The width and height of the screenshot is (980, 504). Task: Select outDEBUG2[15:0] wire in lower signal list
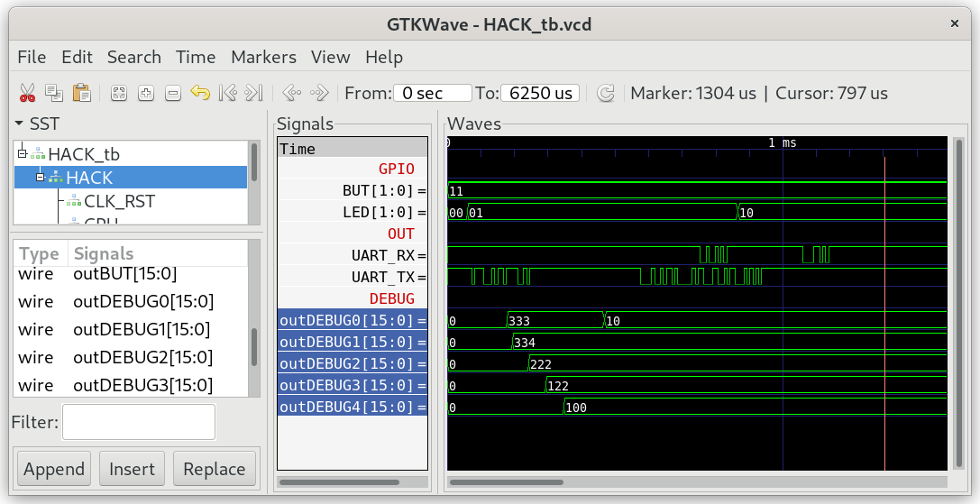[x=143, y=357]
